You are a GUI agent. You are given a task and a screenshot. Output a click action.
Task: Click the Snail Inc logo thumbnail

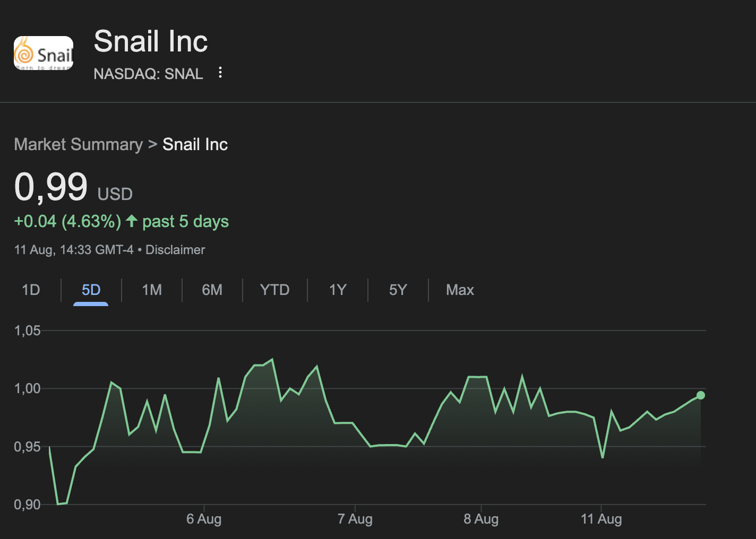click(44, 53)
